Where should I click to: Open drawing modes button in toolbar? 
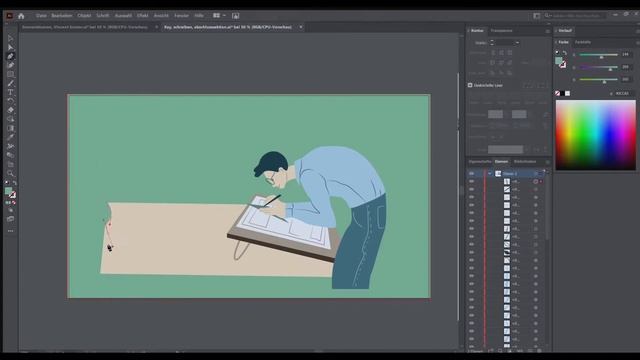tap(11, 210)
